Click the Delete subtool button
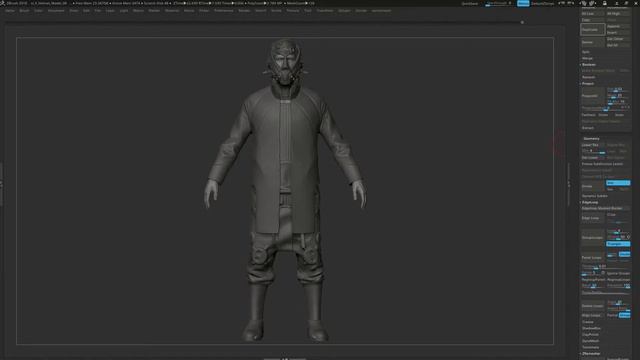Image resolution: width=640 pixels, height=360 pixels. tap(592, 42)
